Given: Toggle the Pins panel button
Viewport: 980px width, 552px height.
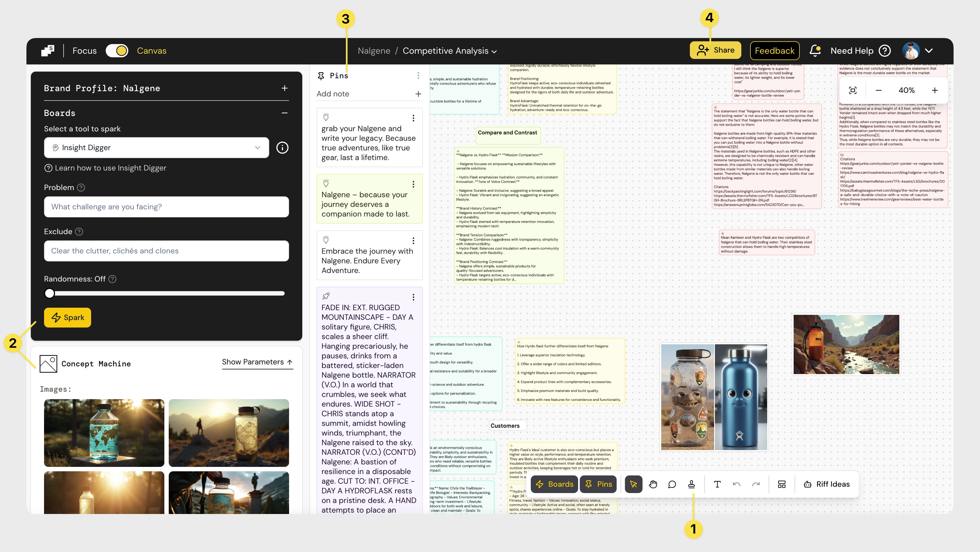Looking at the screenshot, I should [598, 484].
